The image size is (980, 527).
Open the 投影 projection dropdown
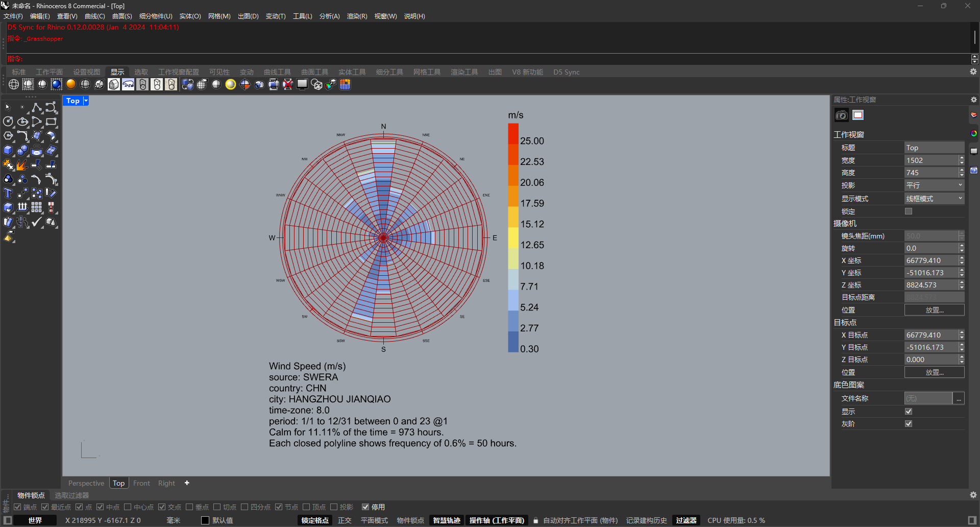(x=934, y=185)
